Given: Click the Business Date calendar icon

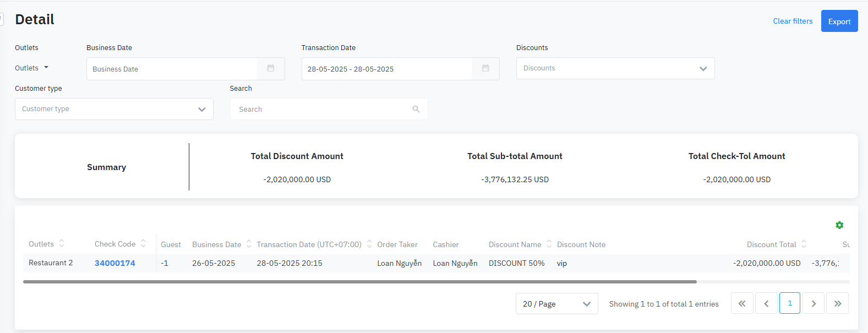Looking at the screenshot, I should [270, 69].
